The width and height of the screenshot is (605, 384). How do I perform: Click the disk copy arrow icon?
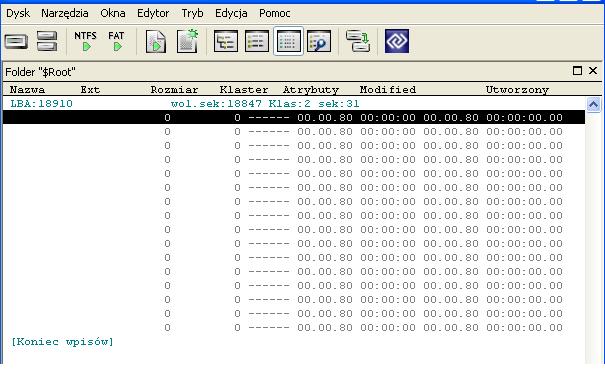pyautogui.click(x=358, y=41)
